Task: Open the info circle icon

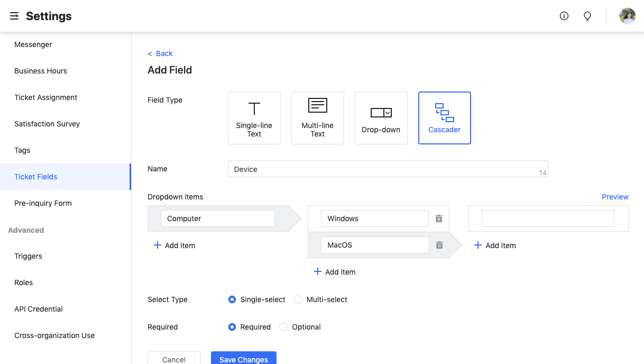Action: 564,16
